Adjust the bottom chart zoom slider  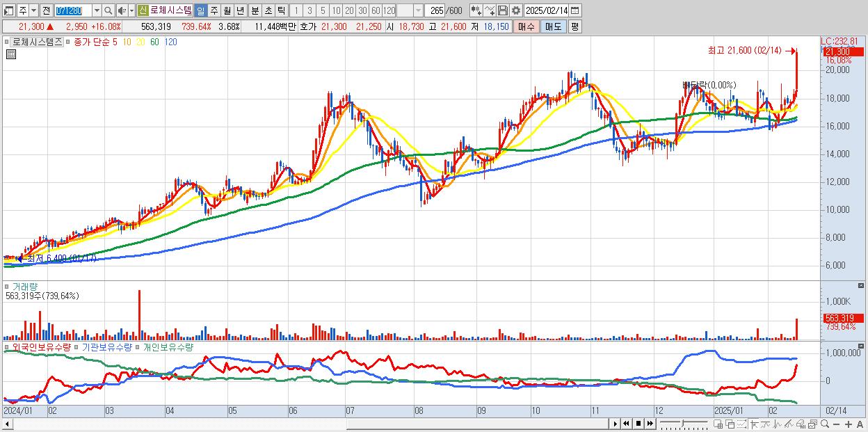click(683, 424)
